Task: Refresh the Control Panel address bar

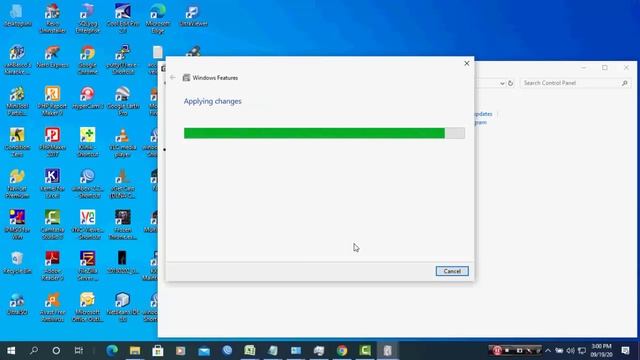Action: [x=510, y=83]
